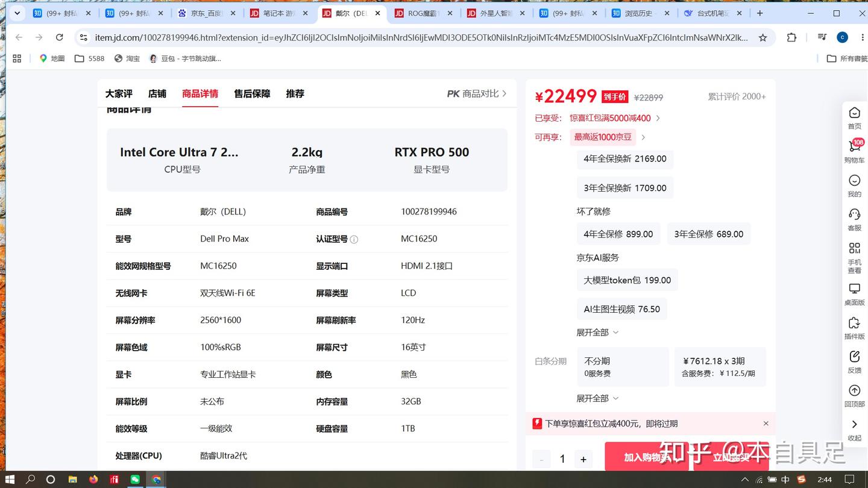The height and width of the screenshot is (488, 868).
Task: Select the 3年全保修 689.00 option
Action: pyautogui.click(x=709, y=234)
